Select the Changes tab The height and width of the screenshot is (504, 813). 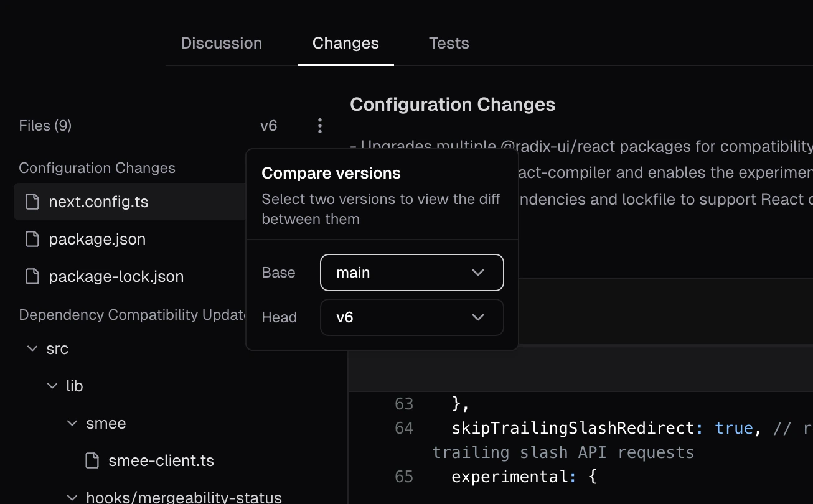tap(345, 43)
